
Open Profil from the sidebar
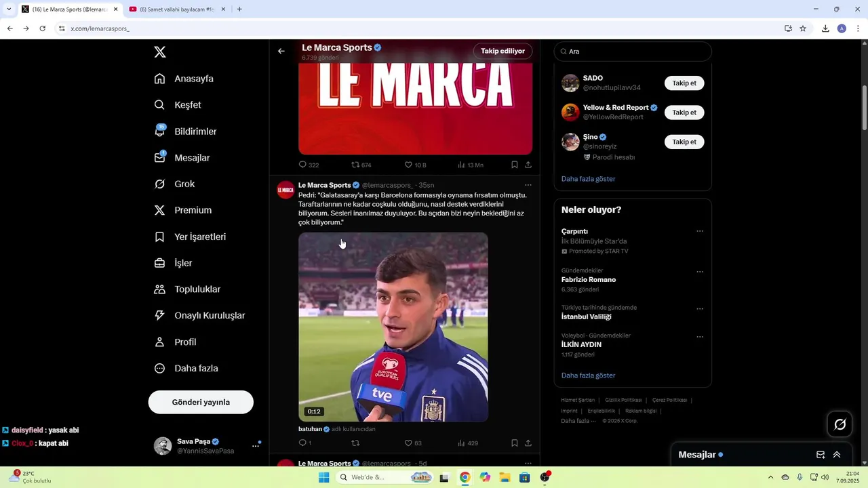pos(175,342)
